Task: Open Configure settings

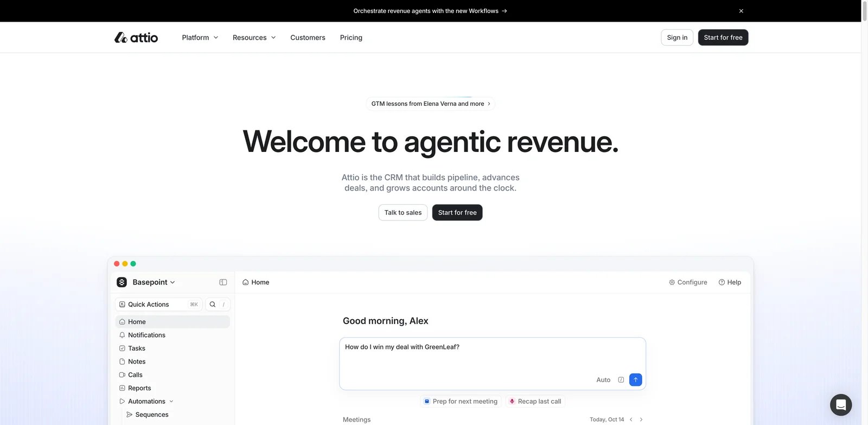Action: pos(688,282)
